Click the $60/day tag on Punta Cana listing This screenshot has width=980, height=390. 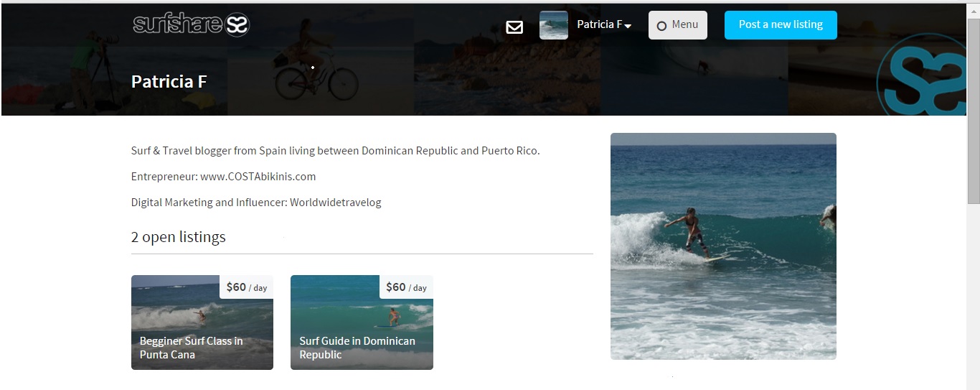[246, 287]
